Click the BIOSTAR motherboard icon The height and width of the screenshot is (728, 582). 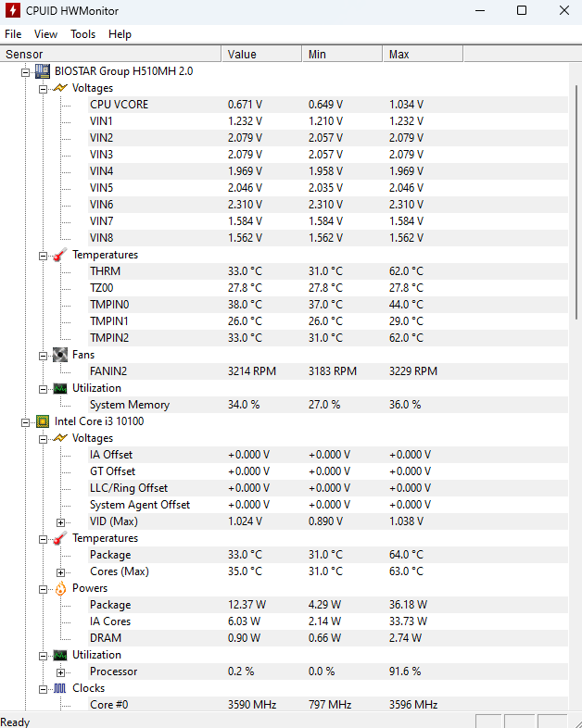pos(43,71)
